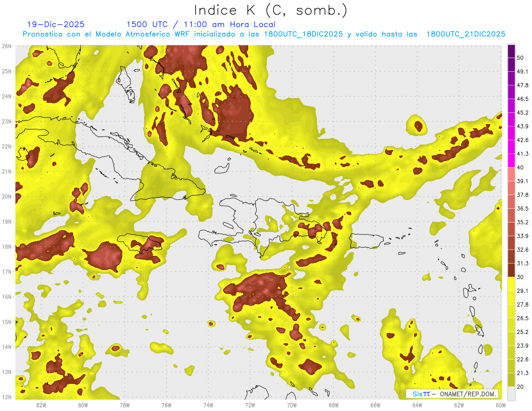Click the "15N" latitude label
532x411 pixels.
click(7, 322)
